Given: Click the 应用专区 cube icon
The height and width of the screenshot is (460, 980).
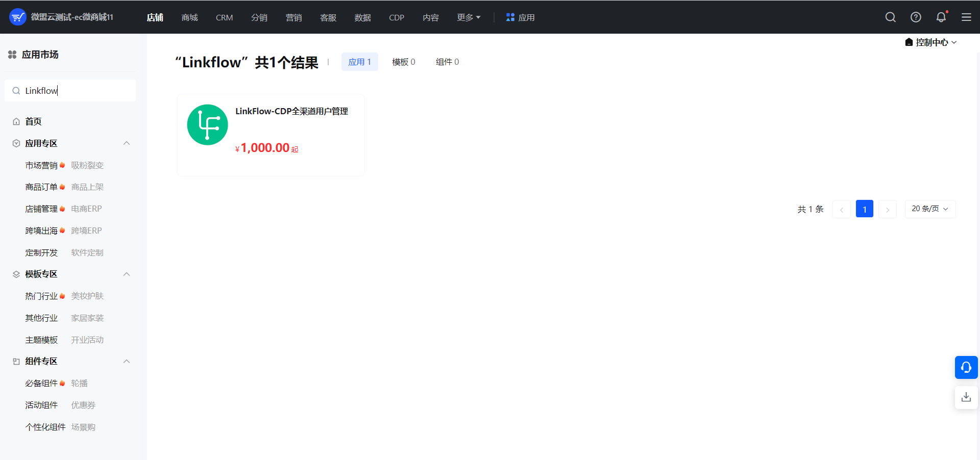Looking at the screenshot, I should [16, 143].
